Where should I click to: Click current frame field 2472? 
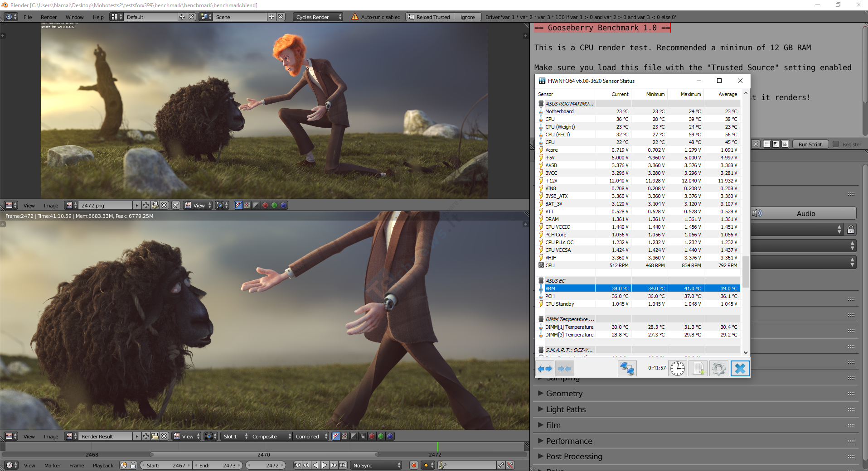tap(267, 465)
